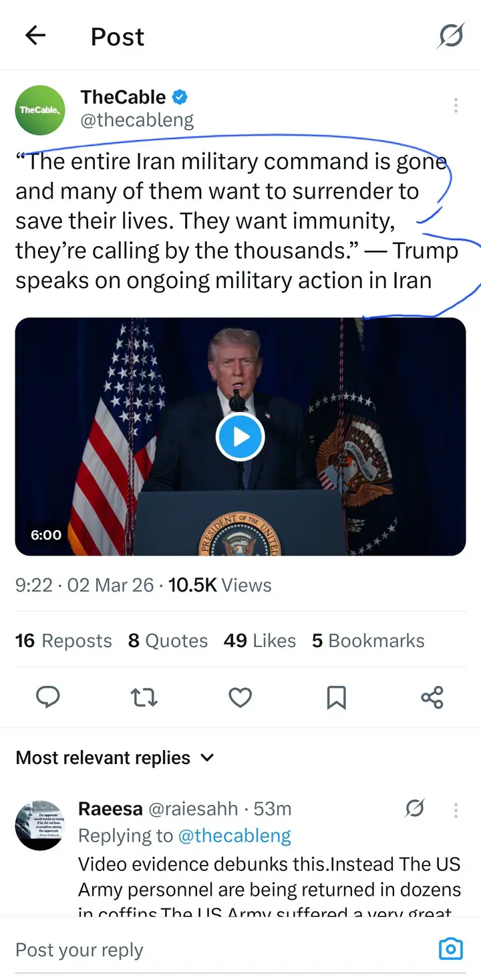Open three-dot menu on Raeesa's reply
This screenshot has height=980, width=481.
point(456,810)
